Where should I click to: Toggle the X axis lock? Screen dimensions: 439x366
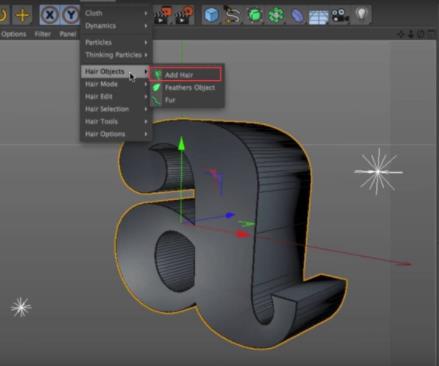point(50,15)
